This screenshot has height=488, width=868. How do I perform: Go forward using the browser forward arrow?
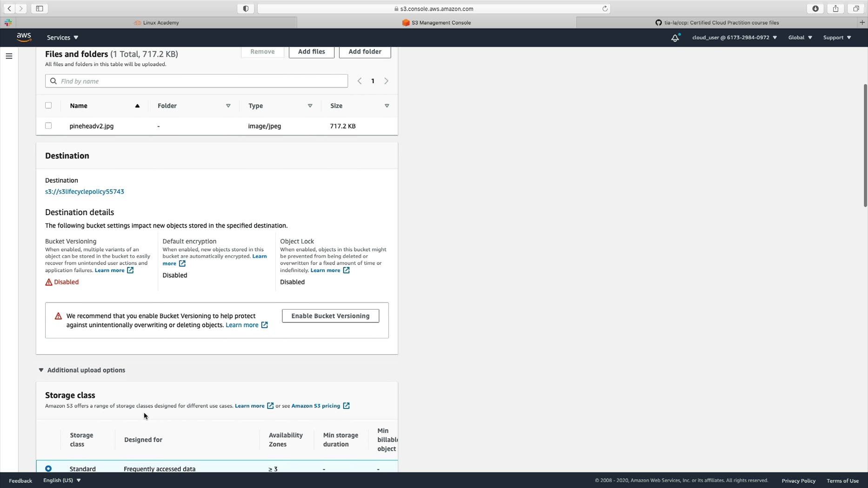(x=21, y=8)
